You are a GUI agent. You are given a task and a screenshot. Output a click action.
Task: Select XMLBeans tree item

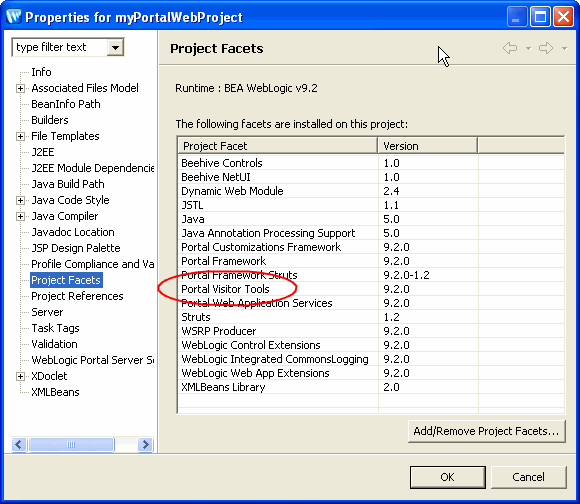click(x=55, y=392)
